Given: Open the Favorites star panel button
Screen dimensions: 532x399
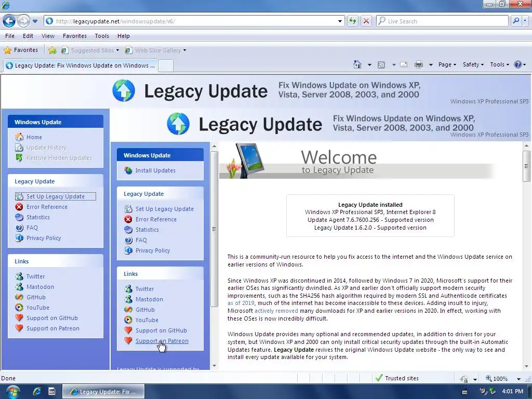Looking at the screenshot, I should point(21,50).
